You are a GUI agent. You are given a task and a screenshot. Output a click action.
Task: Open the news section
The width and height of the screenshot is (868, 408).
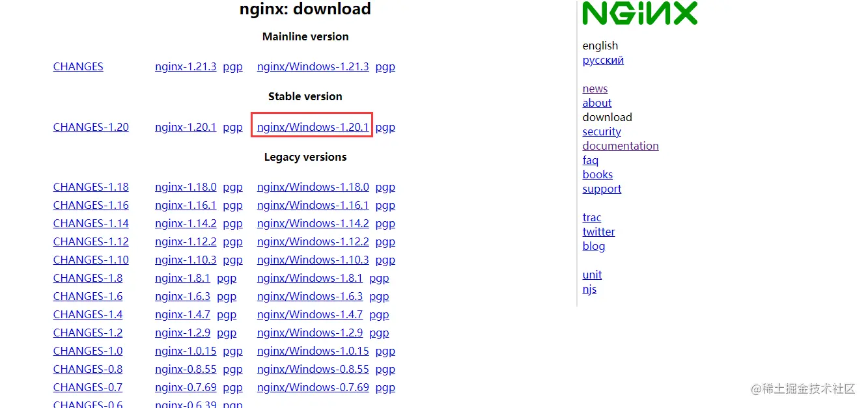[x=595, y=88]
